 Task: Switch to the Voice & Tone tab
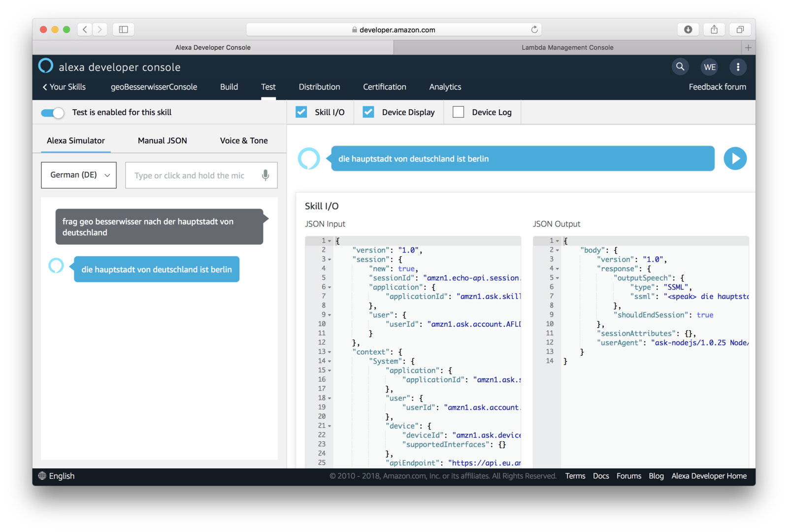[x=244, y=141]
